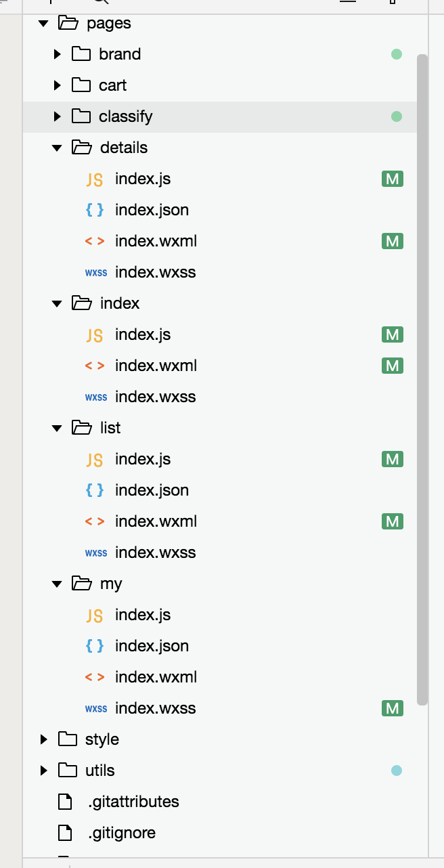444x868 pixels.
Task: Click the braces icon of details index.json
Action: [x=95, y=211]
